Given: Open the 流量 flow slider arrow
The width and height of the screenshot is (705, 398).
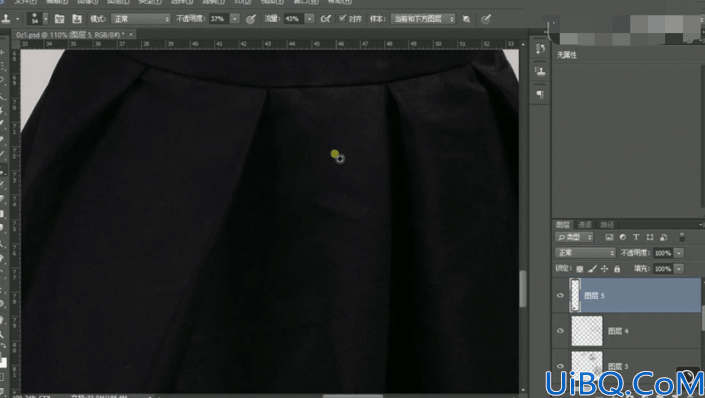Looking at the screenshot, I should [310, 19].
